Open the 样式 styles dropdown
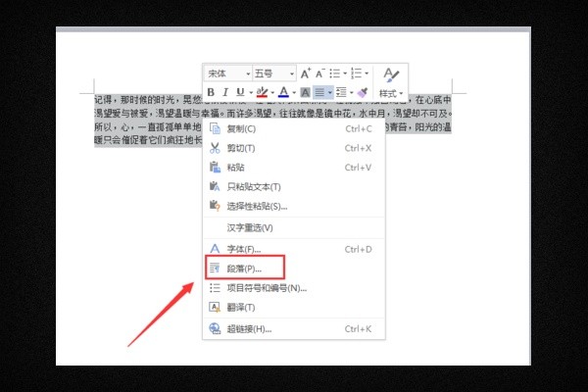Viewport: 588px width, 392px height. click(391, 93)
